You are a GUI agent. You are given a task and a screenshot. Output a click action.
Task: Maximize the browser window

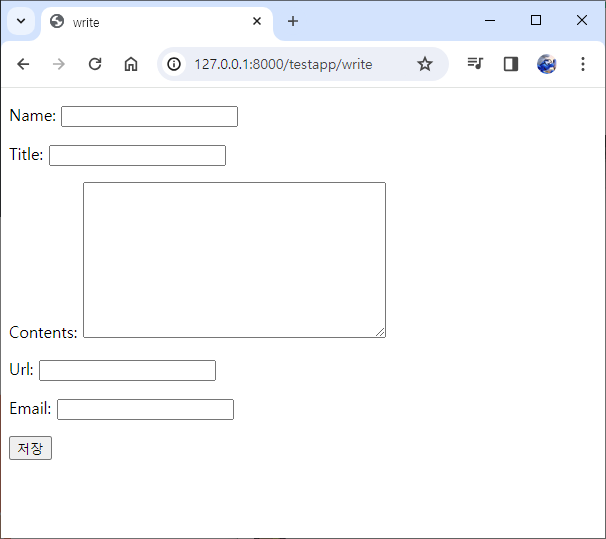pyautogui.click(x=536, y=20)
